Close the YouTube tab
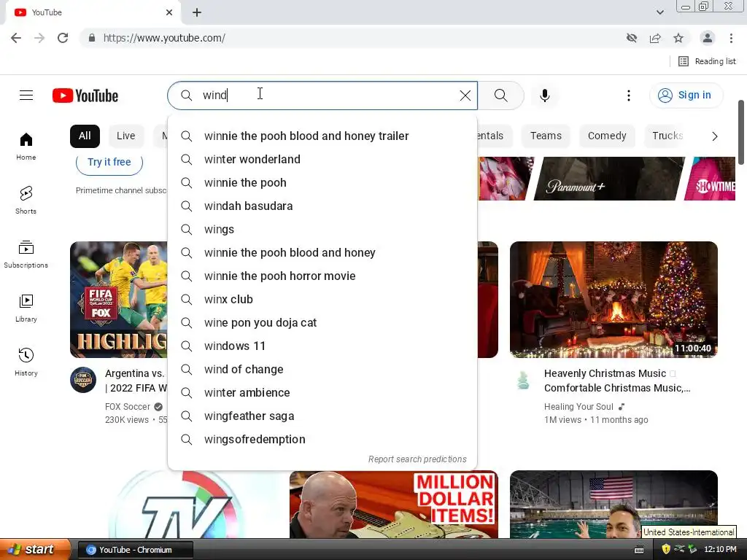The height and width of the screenshot is (560, 747). [169, 12]
